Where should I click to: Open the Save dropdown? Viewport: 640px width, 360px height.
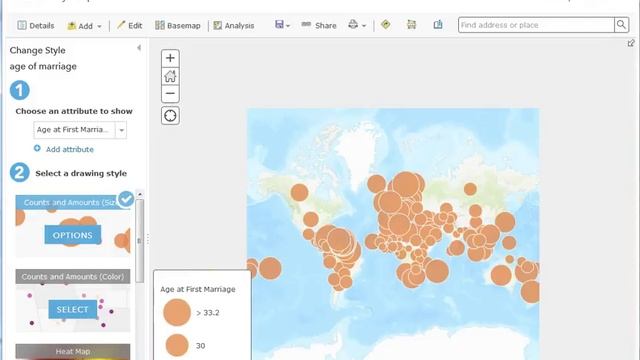[282, 25]
